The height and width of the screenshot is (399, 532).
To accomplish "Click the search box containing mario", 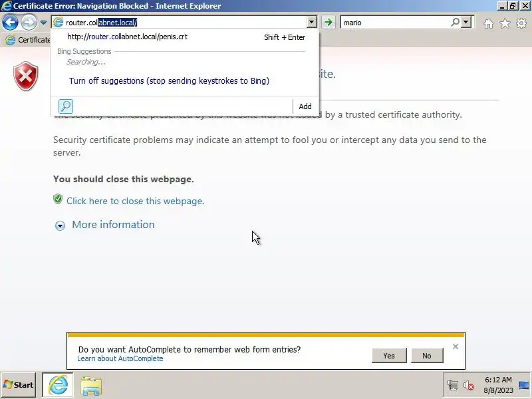I will click(395, 23).
